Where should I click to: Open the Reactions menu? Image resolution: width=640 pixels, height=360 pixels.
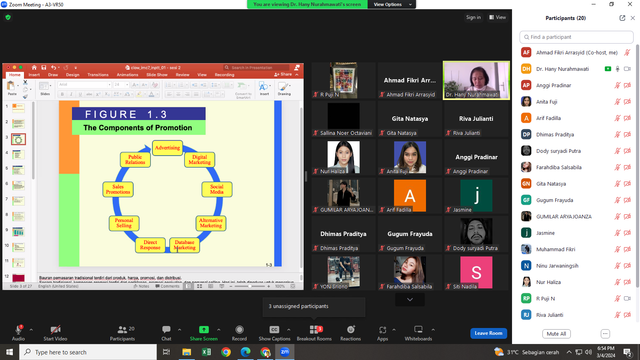pos(350,332)
